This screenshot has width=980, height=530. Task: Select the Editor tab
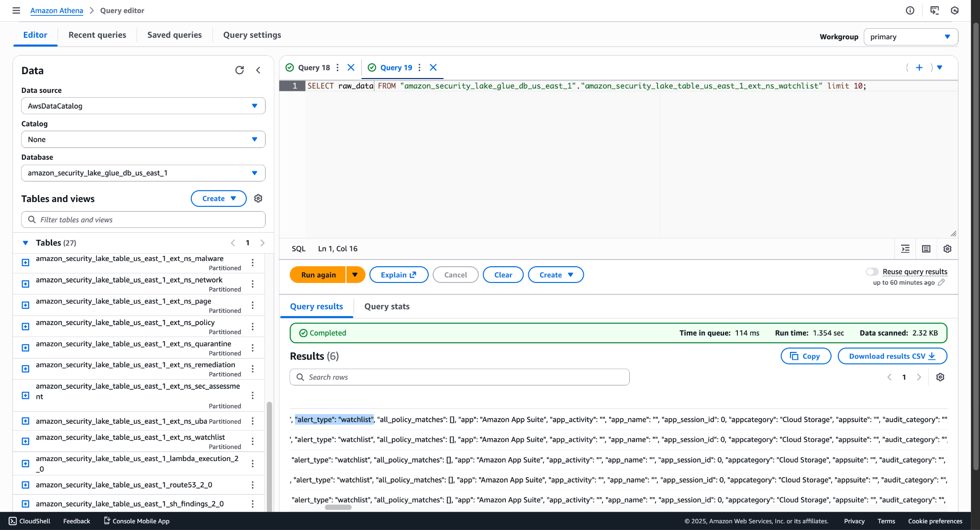[x=35, y=35]
